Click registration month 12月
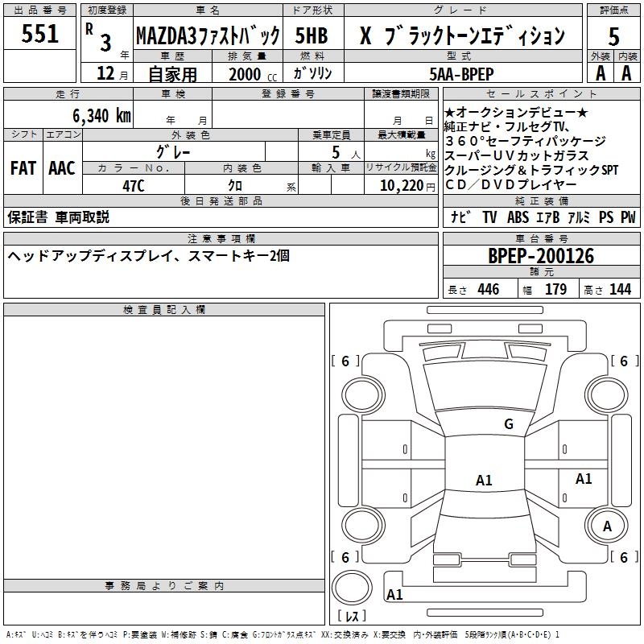This screenshot has height=644, width=644. pyautogui.click(x=113, y=73)
